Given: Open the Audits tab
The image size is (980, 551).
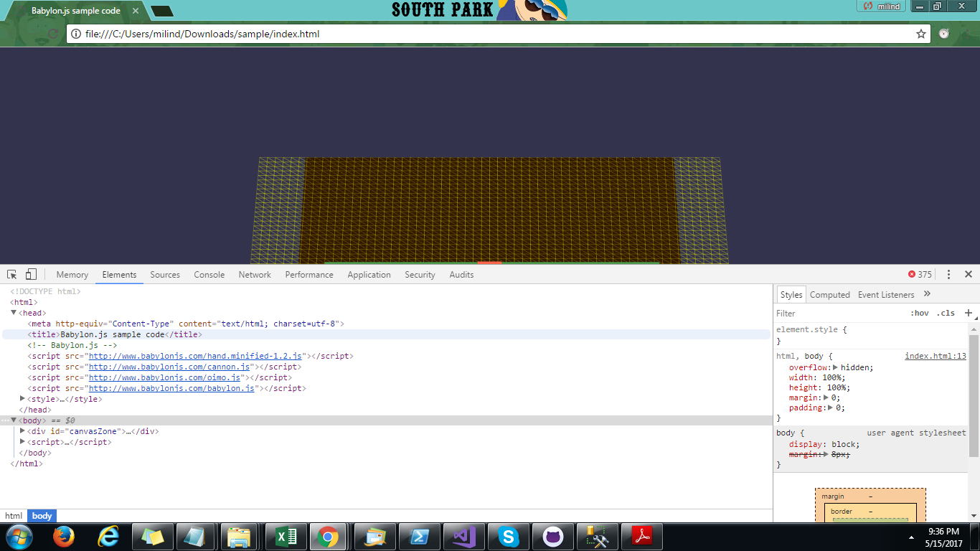Looking at the screenshot, I should (x=461, y=275).
